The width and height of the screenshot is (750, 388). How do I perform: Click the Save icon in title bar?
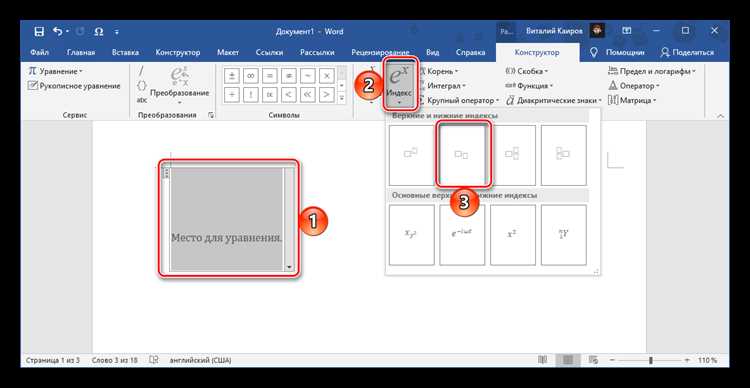[39, 32]
